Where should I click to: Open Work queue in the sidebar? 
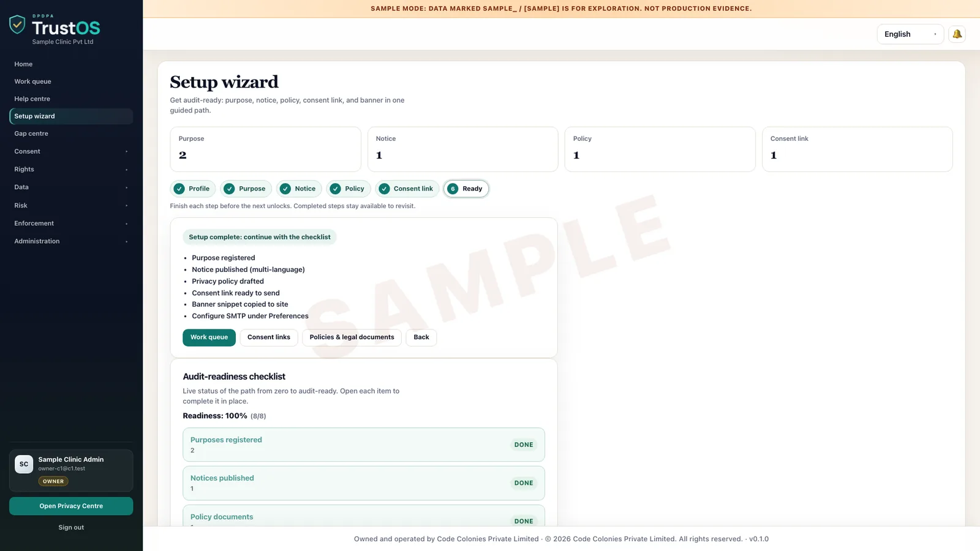click(71, 81)
